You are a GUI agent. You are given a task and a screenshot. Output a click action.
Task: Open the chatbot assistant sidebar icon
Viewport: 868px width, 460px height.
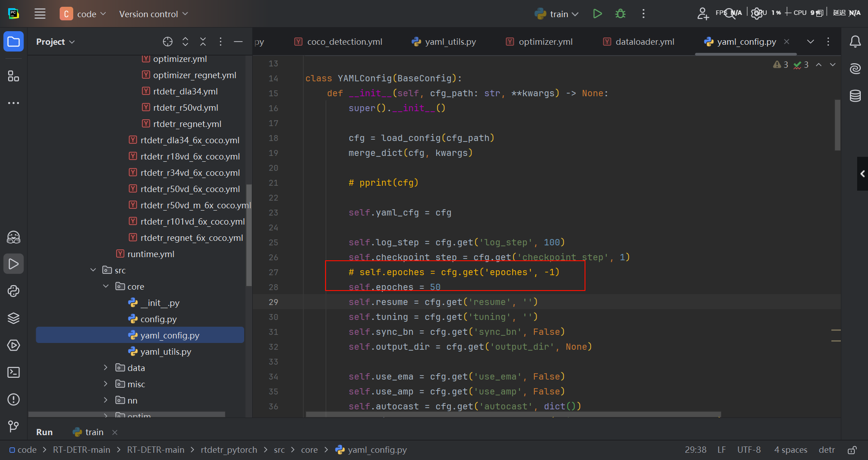pos(14,237)
